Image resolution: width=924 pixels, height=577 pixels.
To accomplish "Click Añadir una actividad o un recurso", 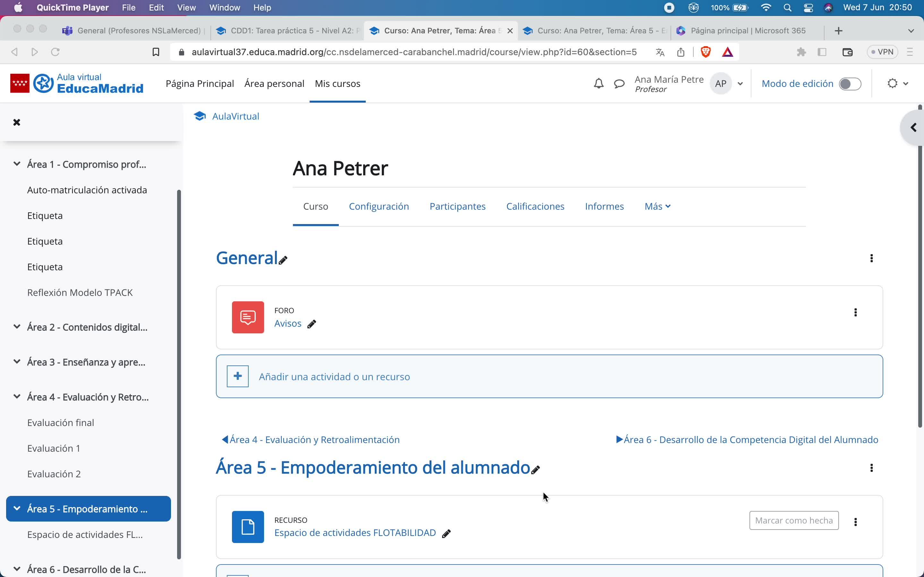I will [x=334, y=377].
